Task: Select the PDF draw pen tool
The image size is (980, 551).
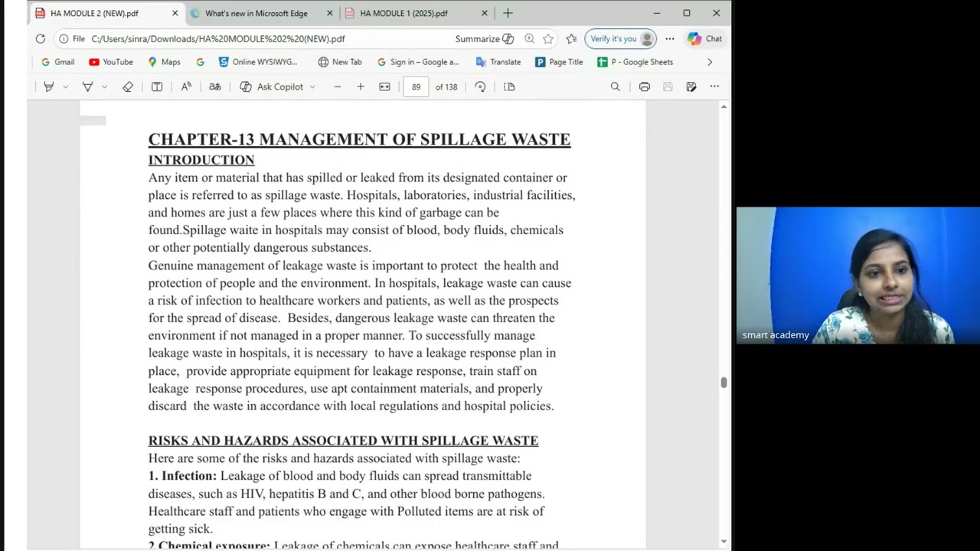Action: 87,86
